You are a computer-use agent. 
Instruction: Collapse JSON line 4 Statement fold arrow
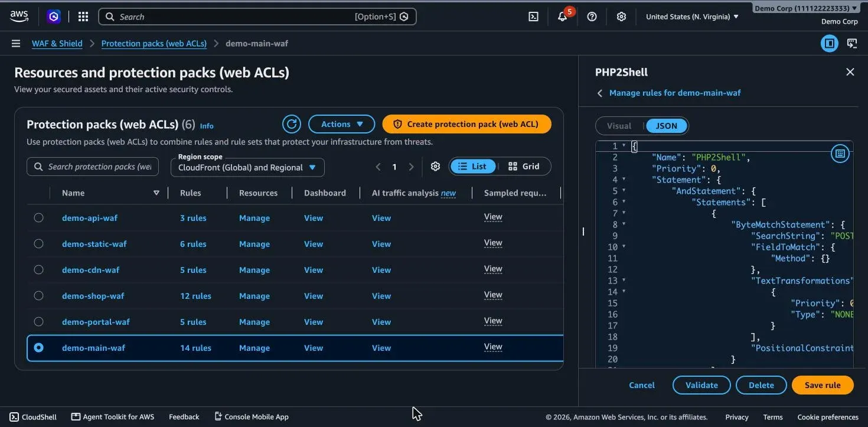pyautogui.click(x=624, y=179)
